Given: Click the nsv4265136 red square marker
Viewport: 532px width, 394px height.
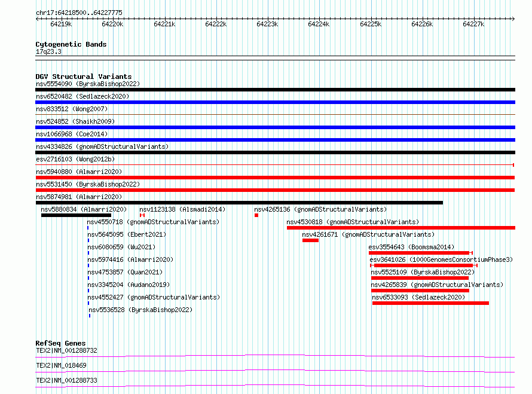Looking at the screenshot, I should (256, 215).
